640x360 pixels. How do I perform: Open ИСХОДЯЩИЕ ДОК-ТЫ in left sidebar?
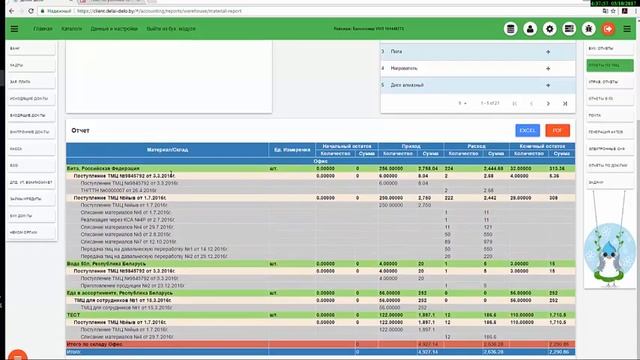coord(31,99)
